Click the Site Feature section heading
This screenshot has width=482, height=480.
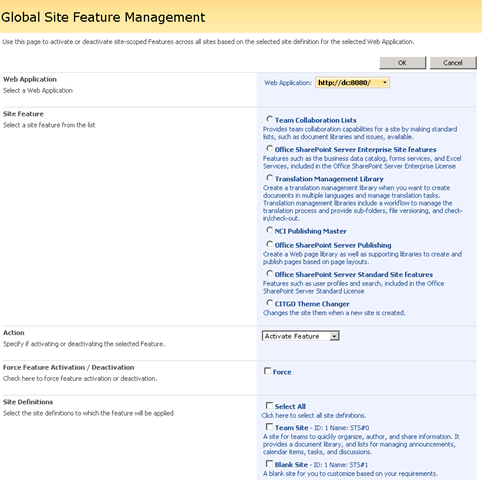(23, 114)
